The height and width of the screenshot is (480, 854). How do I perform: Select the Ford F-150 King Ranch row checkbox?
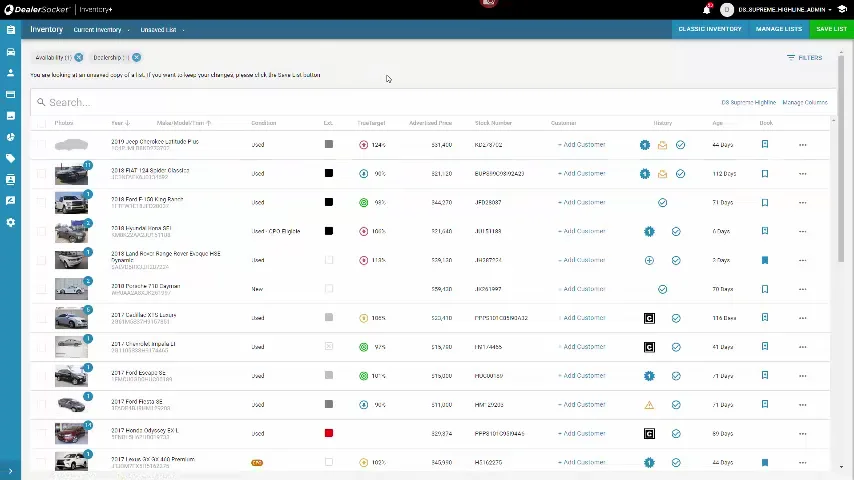(x=41, y=202)
